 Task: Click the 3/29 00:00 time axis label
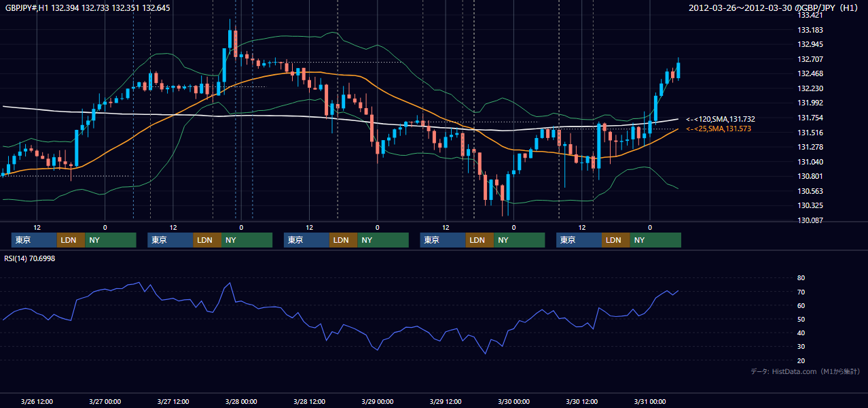(x=377, y=402)
